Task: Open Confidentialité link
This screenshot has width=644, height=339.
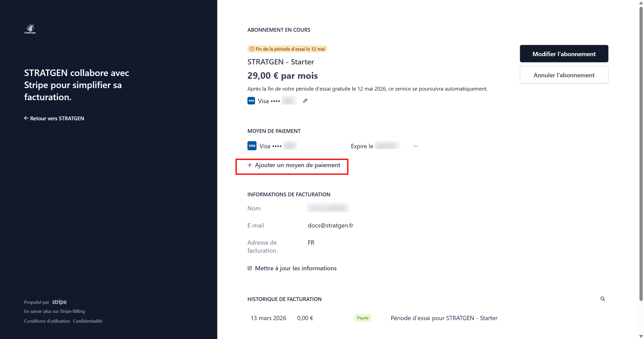Action: (88, 321)
